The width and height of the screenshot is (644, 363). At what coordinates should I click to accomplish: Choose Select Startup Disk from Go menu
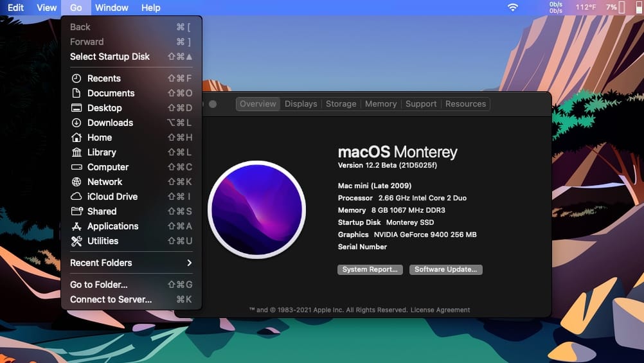[131, 57]
